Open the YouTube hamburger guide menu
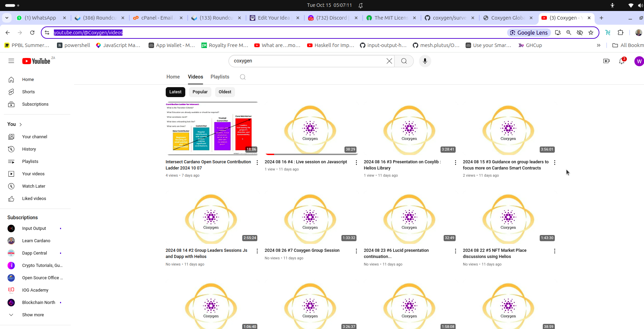 [x=11, y=61]
